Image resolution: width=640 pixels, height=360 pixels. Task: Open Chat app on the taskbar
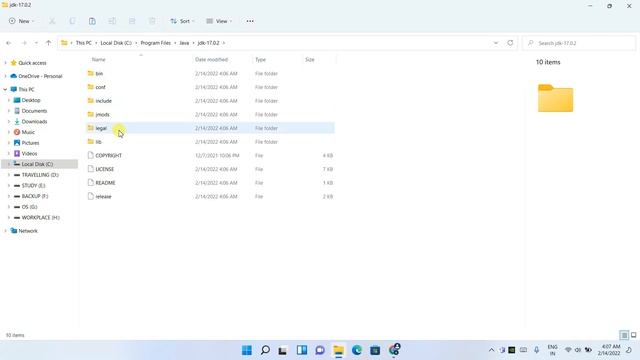320,350
